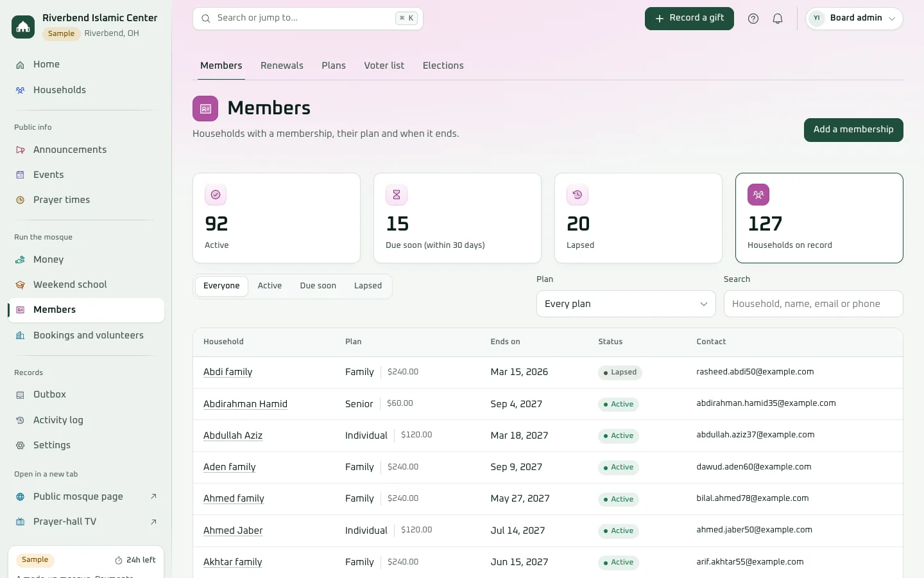Open Members in the sidebar
Viewport: 924px width, 578px height.
[x=86, y=310]
